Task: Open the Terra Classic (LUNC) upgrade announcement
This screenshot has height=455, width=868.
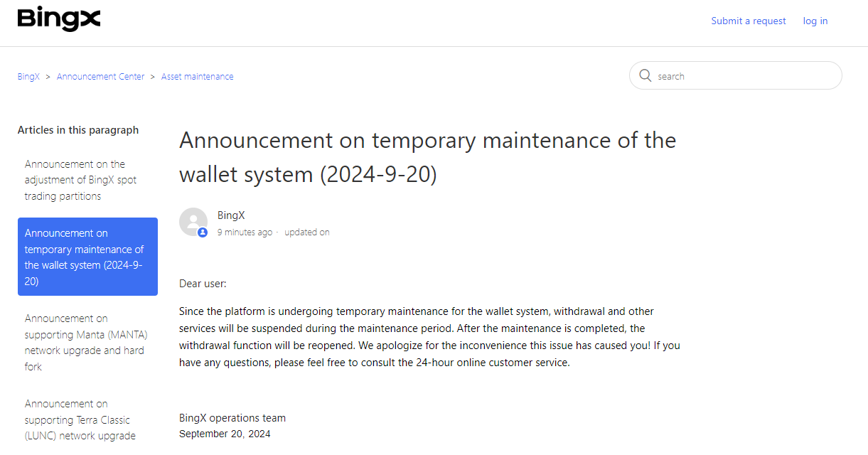Action: click(x=80, y=419)
